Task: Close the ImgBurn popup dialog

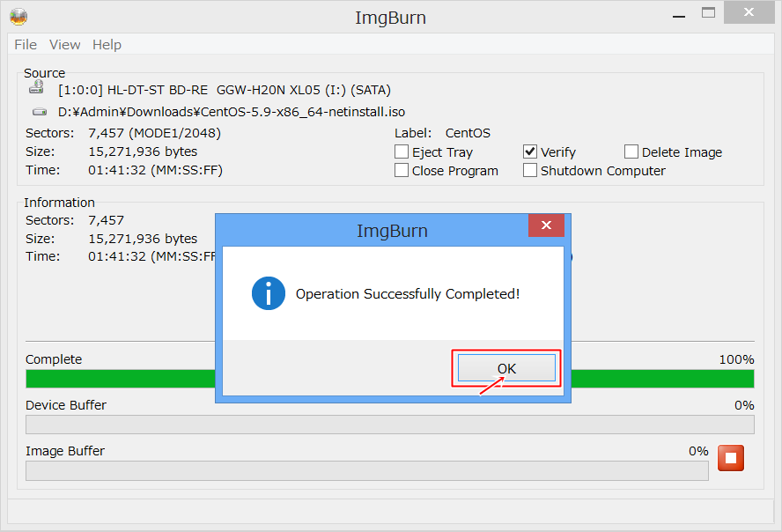Action: click(x=546, y=226)
